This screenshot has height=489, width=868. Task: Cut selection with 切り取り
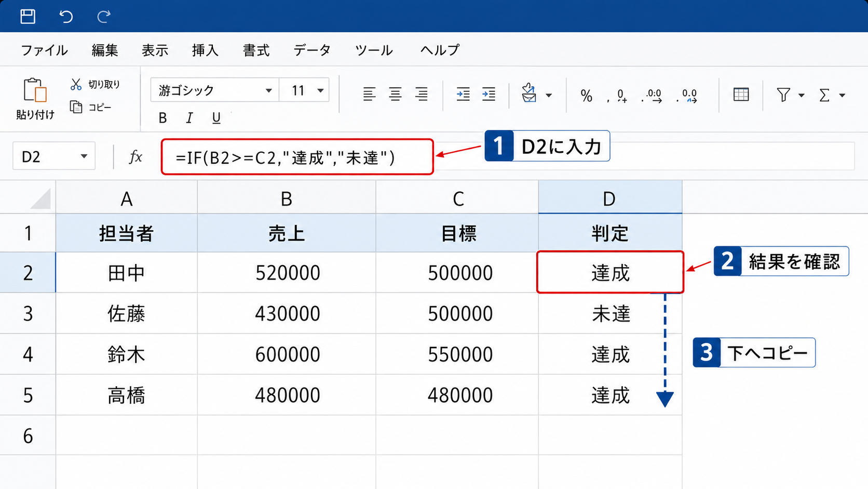tap(95, 84)
